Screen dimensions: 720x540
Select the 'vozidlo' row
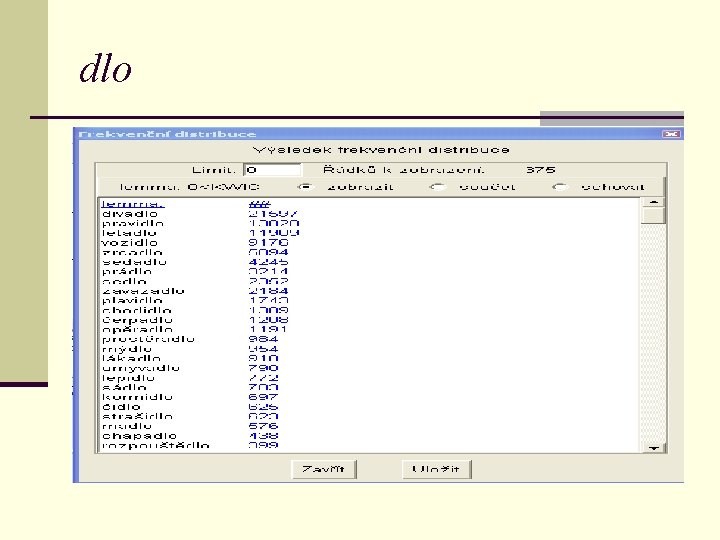coord(195,243)
